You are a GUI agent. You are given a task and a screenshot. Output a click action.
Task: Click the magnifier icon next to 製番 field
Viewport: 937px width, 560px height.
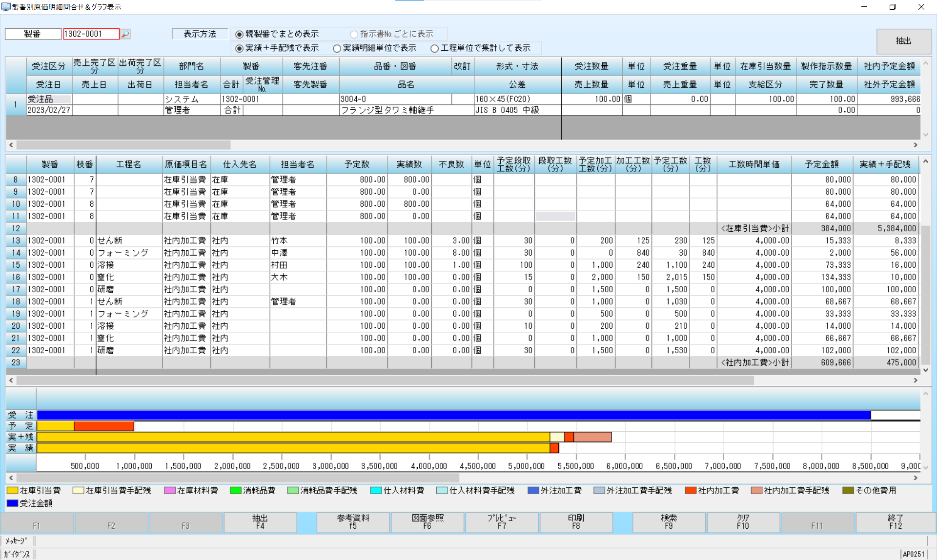pyautogui.click(x=125, y=34)
